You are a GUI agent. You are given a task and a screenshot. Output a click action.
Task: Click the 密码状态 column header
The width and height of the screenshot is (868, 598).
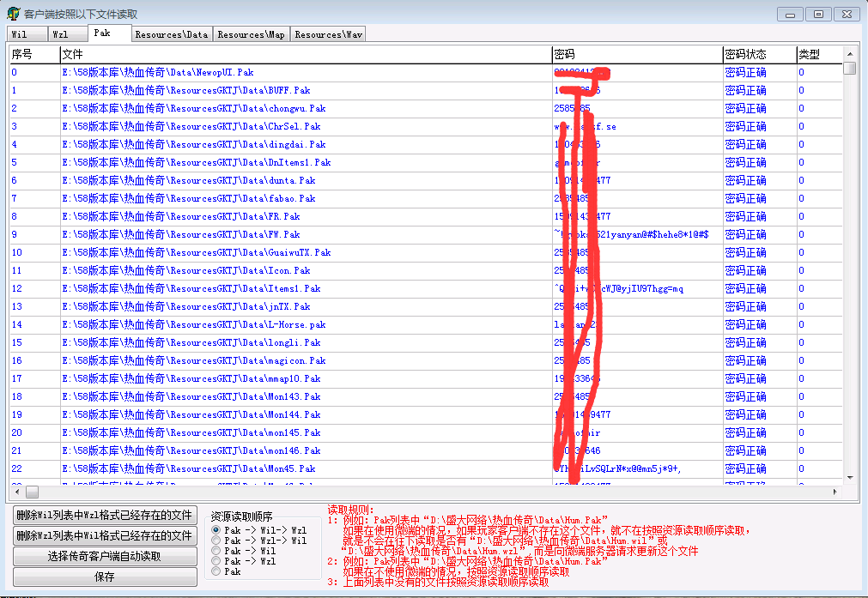(x=760, y=54)
